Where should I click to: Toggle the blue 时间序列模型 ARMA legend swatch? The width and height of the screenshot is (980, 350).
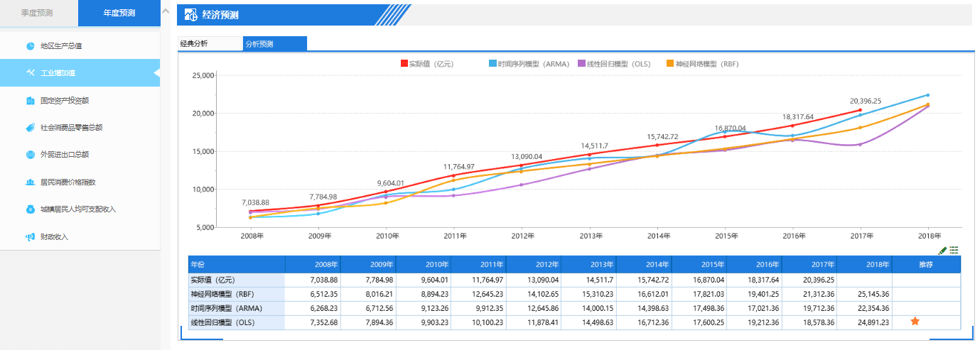coord(492,63)
